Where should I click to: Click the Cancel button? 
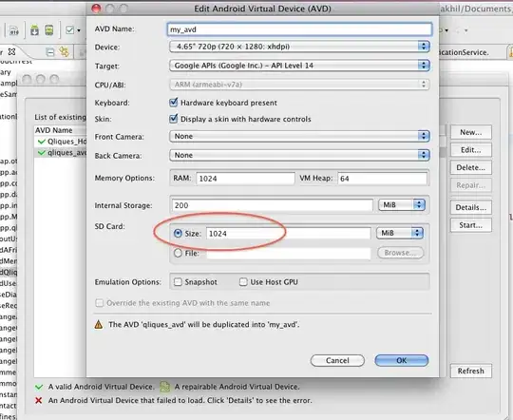[x=337, y=360]
